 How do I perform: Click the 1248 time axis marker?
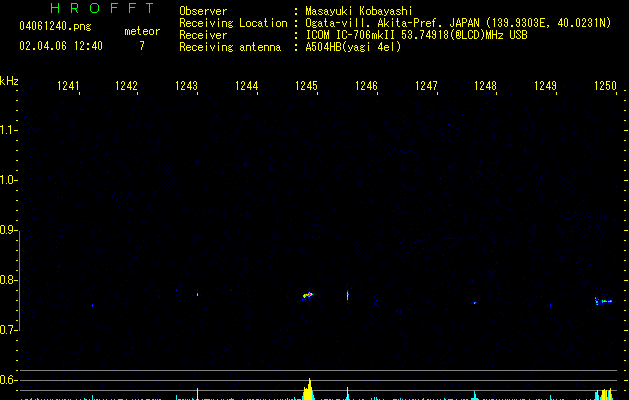tap(485, 86)
